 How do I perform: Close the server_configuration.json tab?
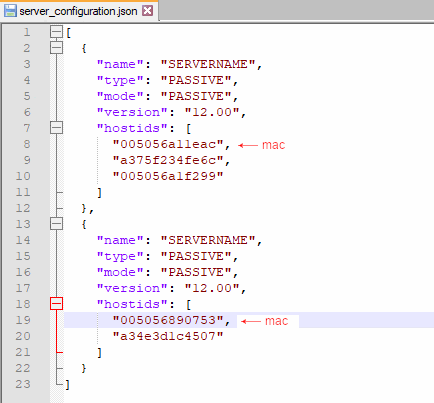pos(147,11)
